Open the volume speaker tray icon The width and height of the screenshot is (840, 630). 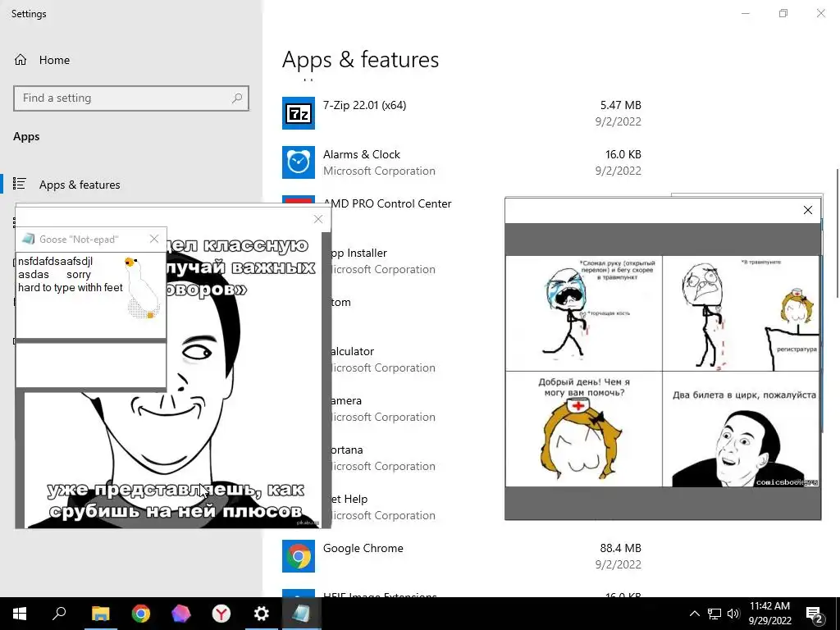(x=733, y=614)
